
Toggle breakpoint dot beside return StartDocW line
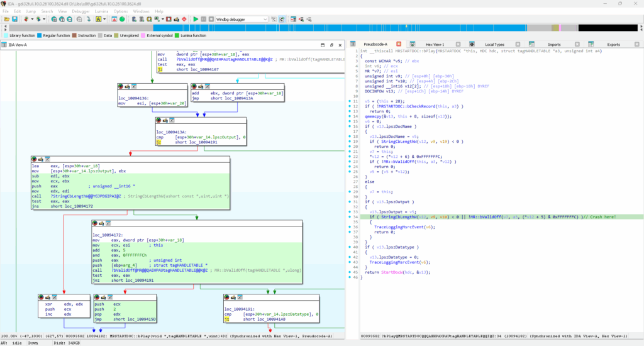click(350, 272)
